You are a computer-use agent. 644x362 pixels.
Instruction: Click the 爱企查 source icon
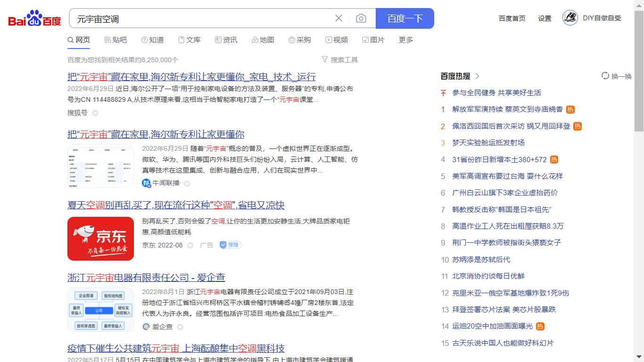coord(146,327)
